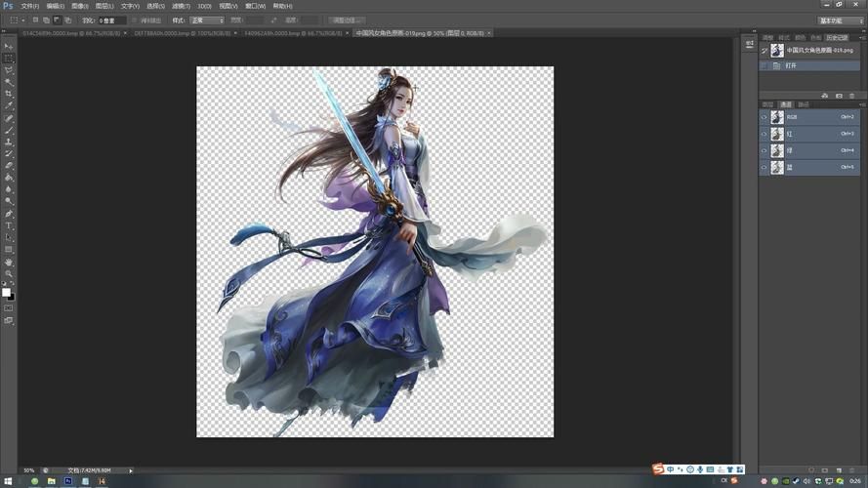Select the Healing Brush tool
Screen dimensions: 868x488
(9, 118)
